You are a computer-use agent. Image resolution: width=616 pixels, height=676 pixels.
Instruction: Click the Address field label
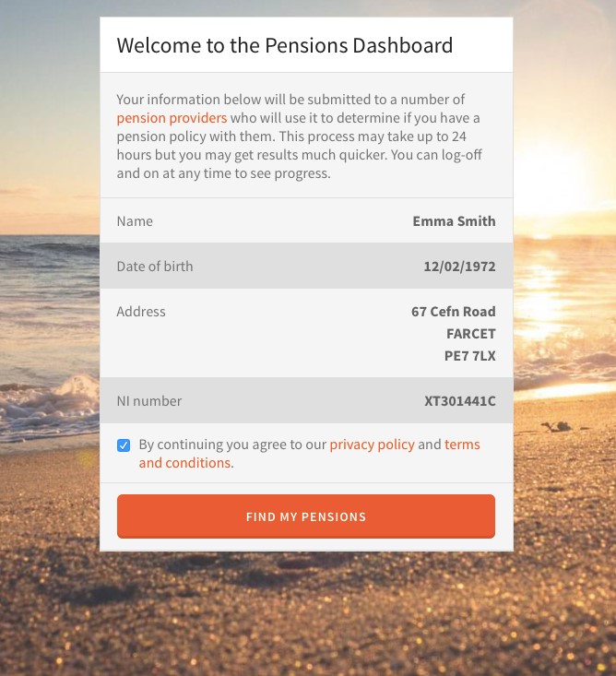tap(141, 312)
